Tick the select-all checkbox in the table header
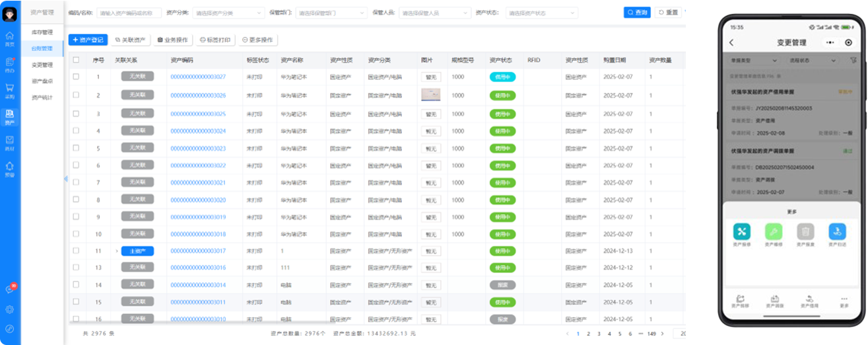This screenshot has height=345, width=868. click(x=76, y=60)
